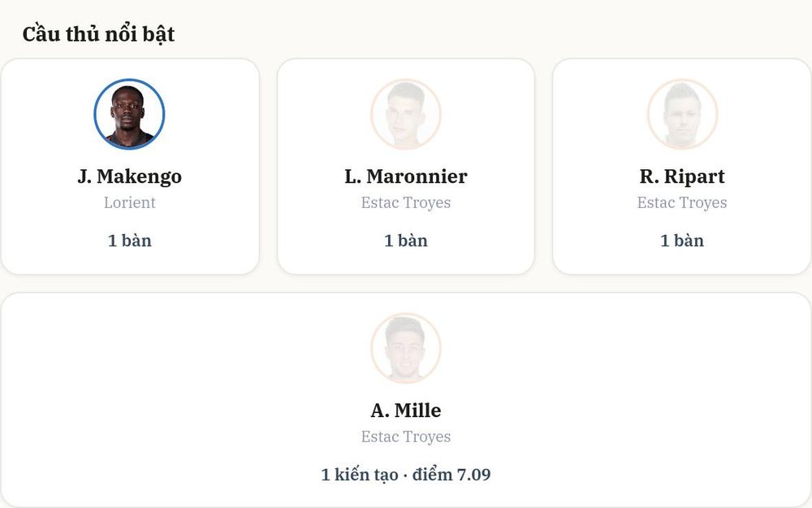Click the J. Makengo player name
The height and width of the screenshot is (508, 812).
[x=129, y=176]
